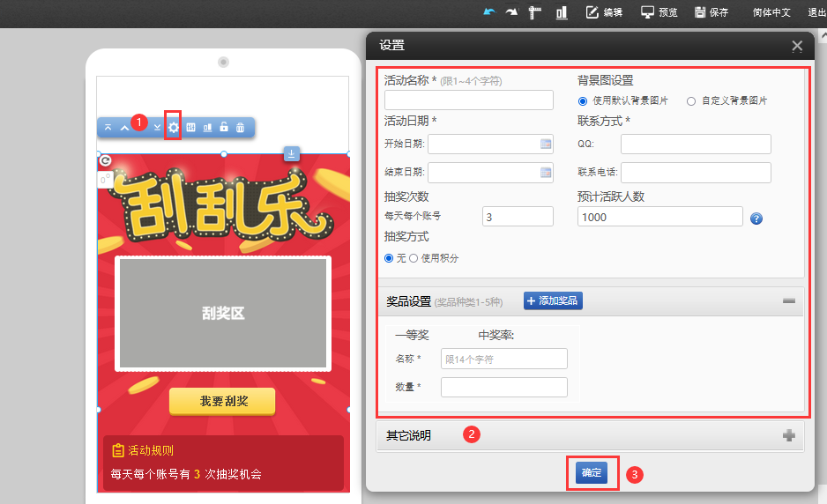
Task: Click the redo arrow in top toolbar
Action: [x=511, y=12]
